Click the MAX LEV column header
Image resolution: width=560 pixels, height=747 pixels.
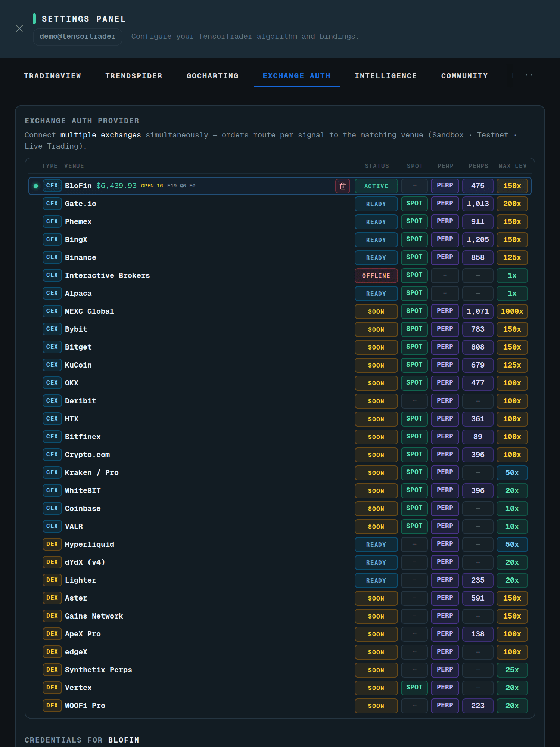[513, 166]
